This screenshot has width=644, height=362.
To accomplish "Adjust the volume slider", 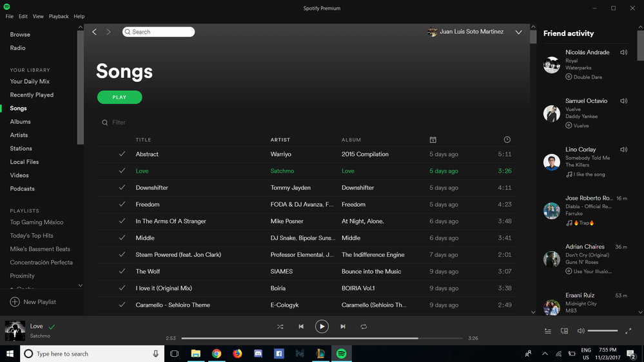I will (603, 331).
